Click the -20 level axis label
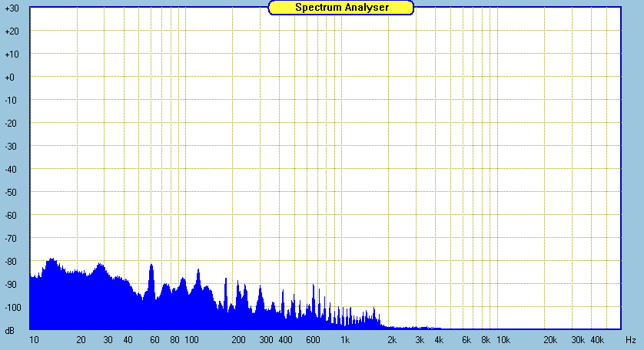Screen dimensions: 644x350 (x=12, y=124)
